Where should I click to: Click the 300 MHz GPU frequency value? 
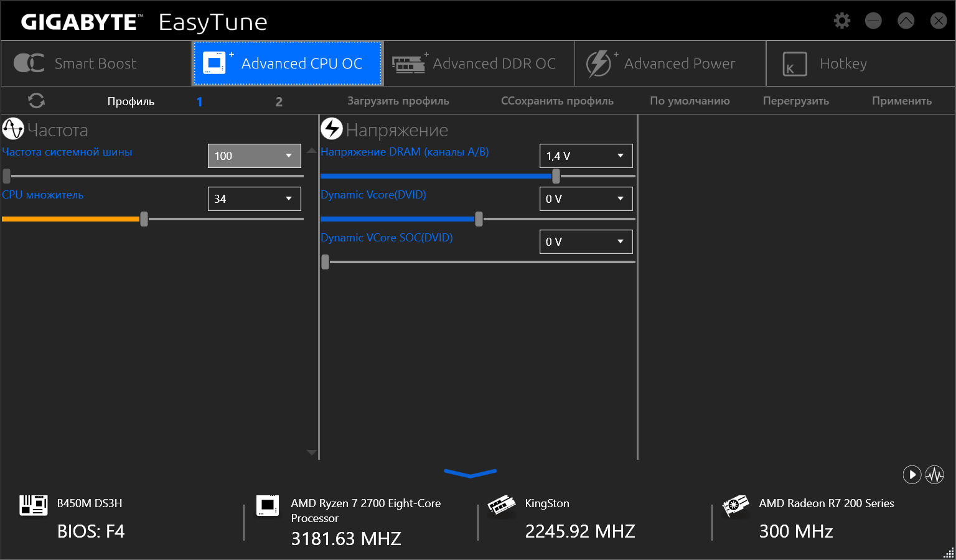click(x=796, y=531)
